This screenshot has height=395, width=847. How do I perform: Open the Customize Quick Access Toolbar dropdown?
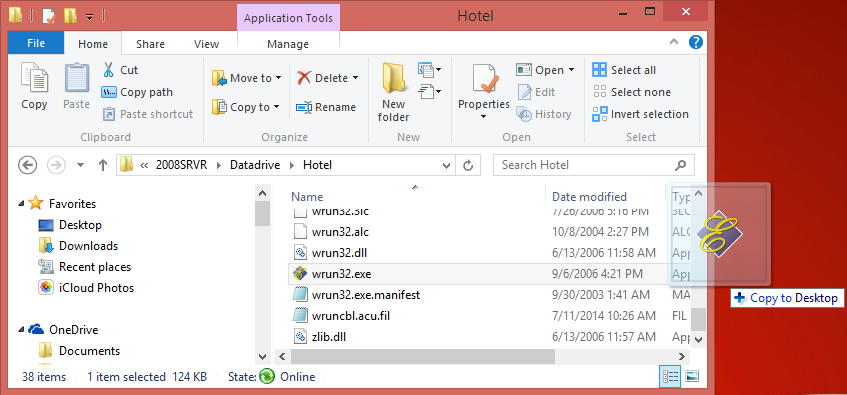tap(89, 17)
